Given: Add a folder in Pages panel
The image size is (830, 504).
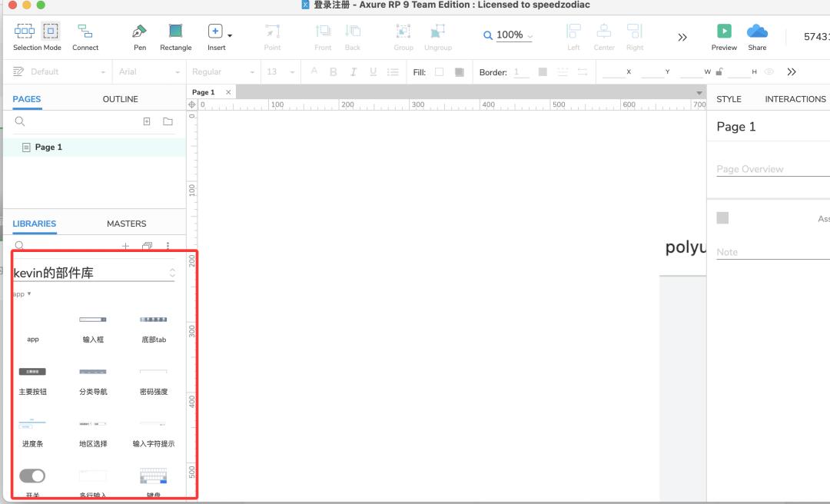Looking at the screenshot, I should 168,121.
